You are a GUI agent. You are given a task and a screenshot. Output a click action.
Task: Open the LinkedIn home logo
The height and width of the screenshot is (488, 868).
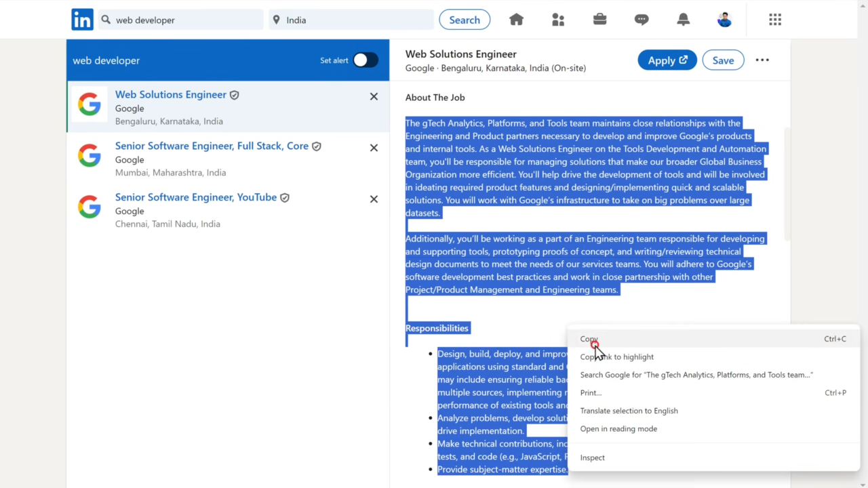point(83,20)
